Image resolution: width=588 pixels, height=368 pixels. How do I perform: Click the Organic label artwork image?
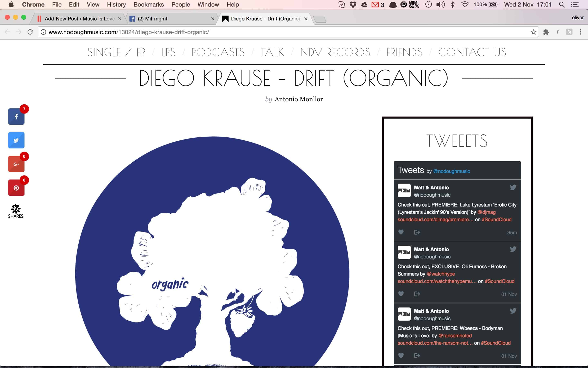212,251
